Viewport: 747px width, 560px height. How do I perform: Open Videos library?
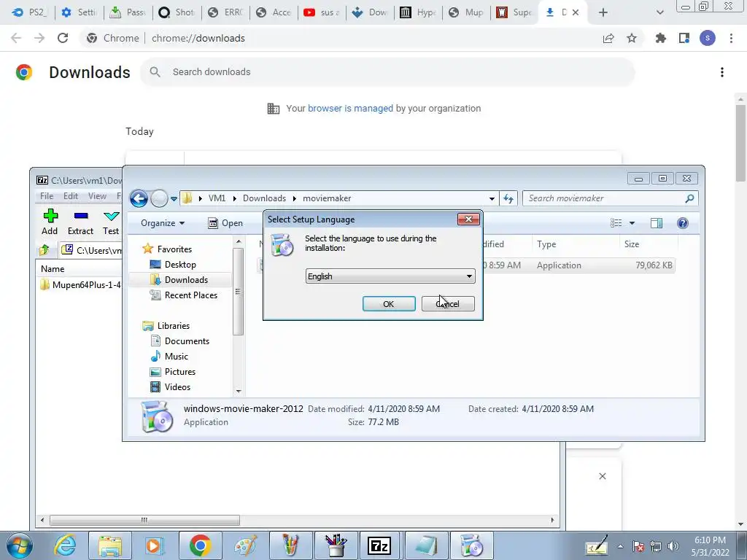coord(171,386)
